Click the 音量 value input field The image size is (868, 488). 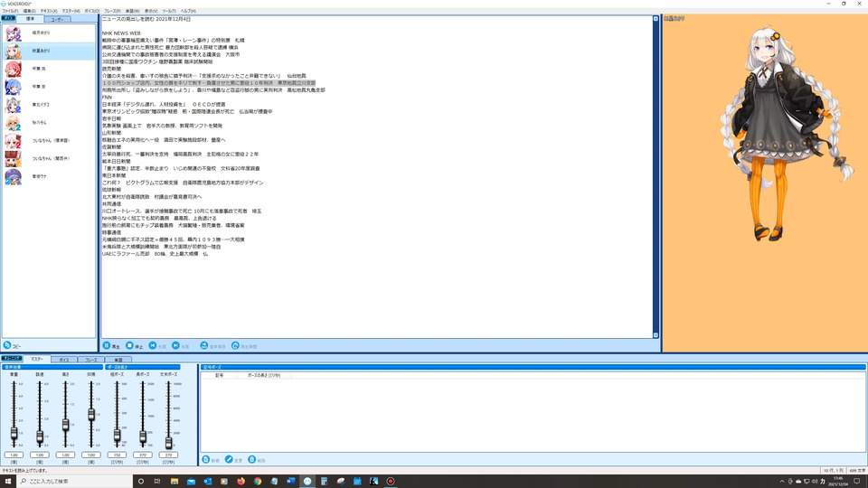[14, 455]
